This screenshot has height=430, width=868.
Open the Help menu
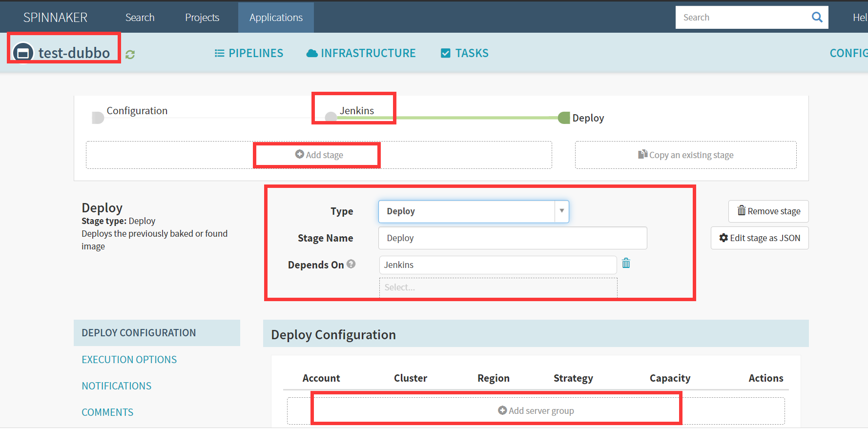click(860, 18)
